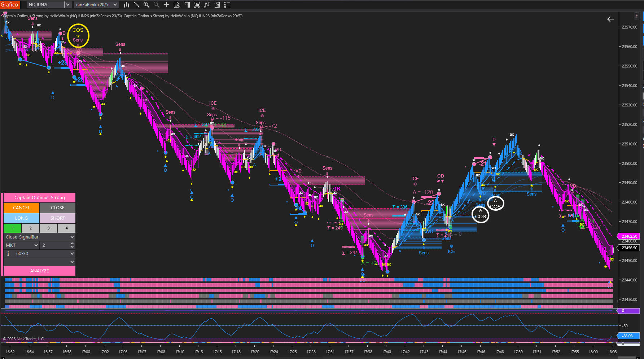Open the MKT order type dropdown
The image size is (644, 359).
click(36, 245)
